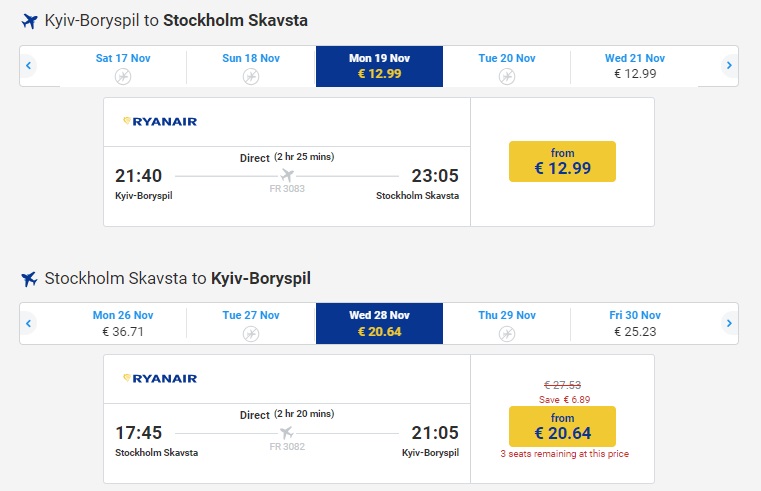Show earlier return dates with left arrow
The image size is (761, 491).
29,323
